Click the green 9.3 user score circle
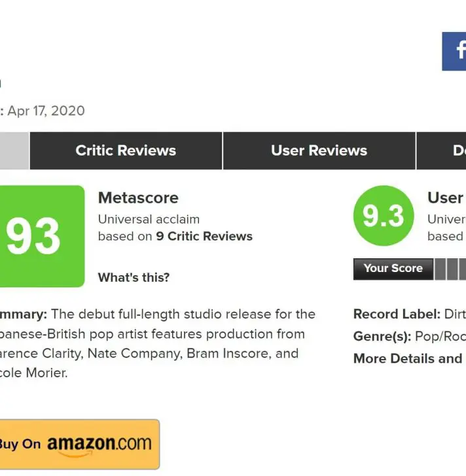Screen dimensions: 466x476 pyautogui.click(x=383, y=216)
